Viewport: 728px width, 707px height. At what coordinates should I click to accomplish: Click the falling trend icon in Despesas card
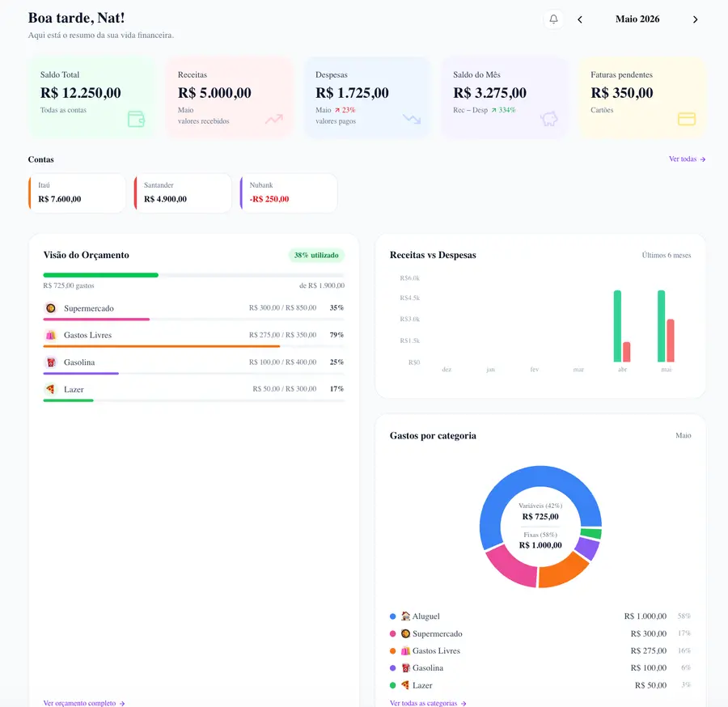[412, 119]
